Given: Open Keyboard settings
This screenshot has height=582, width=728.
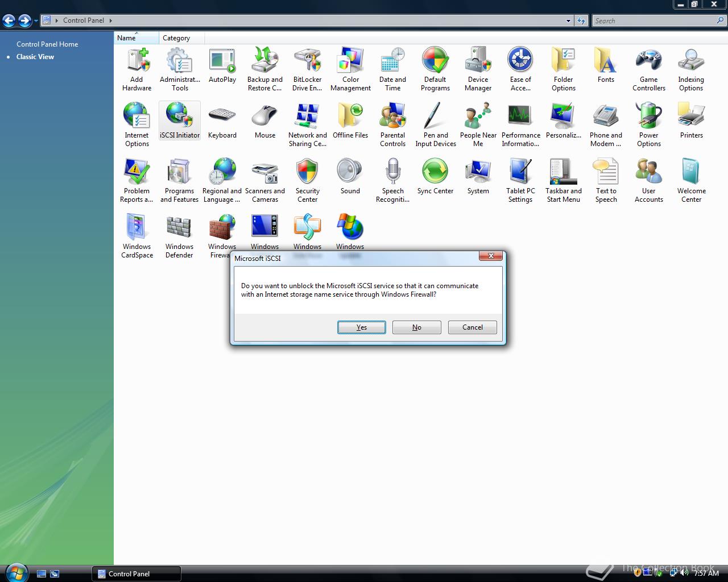Looking at the screenshot, I should coord(222,120).
